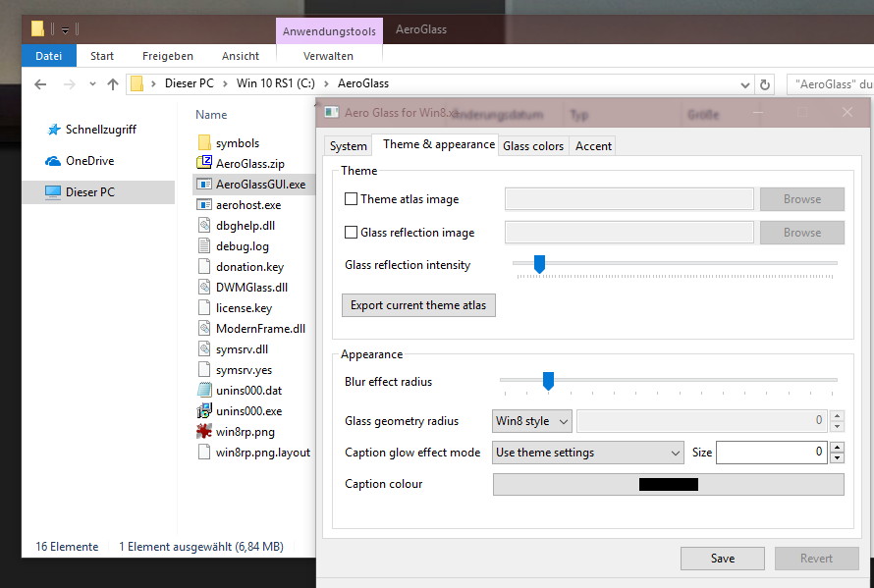Select the unins000.dat file icon
The width and height of the screenshot is (874, 588).
pyautogui.click(x=204, y=390)
